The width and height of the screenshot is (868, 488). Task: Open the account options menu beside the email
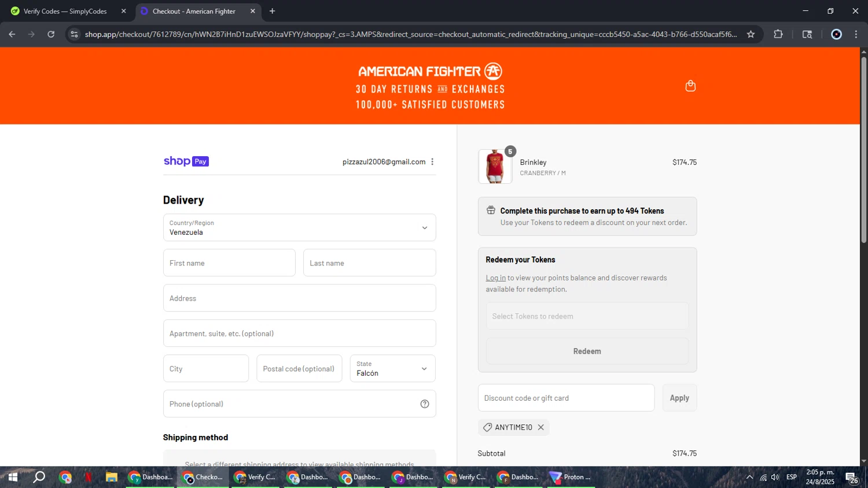[x=432, y=162]
